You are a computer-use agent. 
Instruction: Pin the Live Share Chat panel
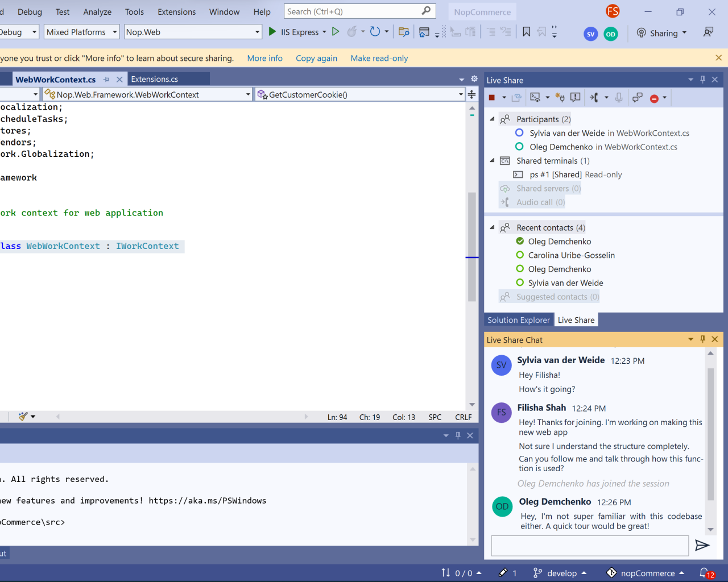(x=702, y=339)
